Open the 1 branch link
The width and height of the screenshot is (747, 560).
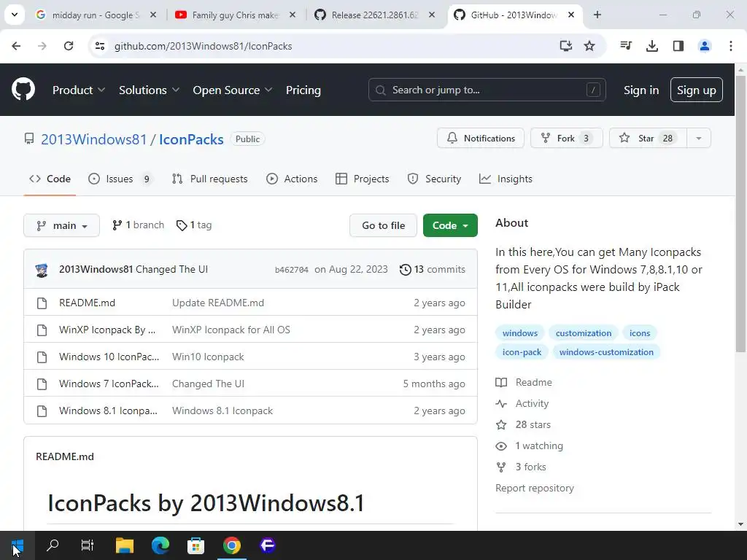138,225
